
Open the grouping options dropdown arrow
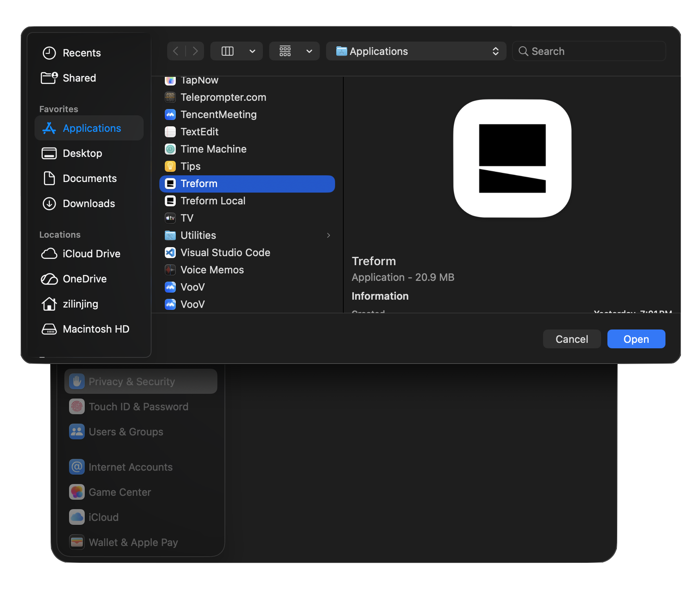[310, 51]
